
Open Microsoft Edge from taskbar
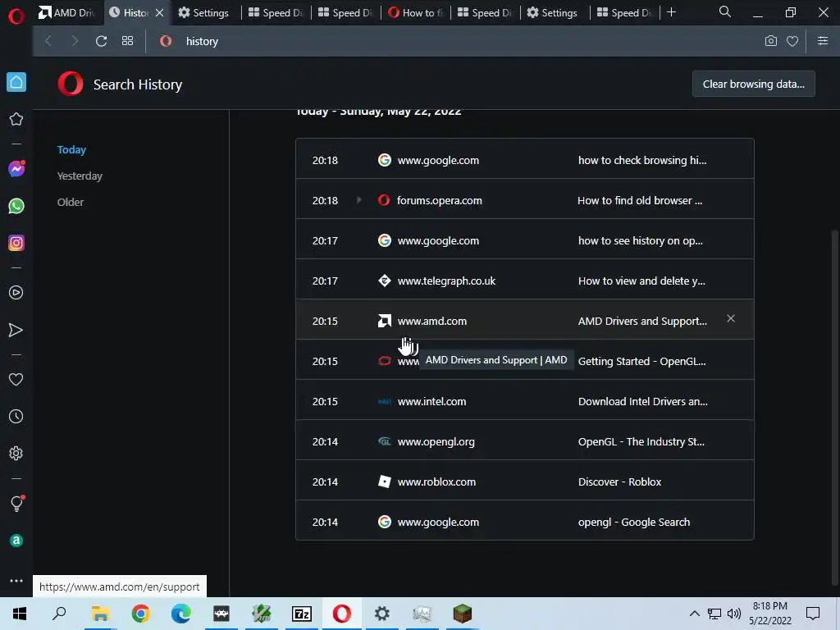point(181,614)
